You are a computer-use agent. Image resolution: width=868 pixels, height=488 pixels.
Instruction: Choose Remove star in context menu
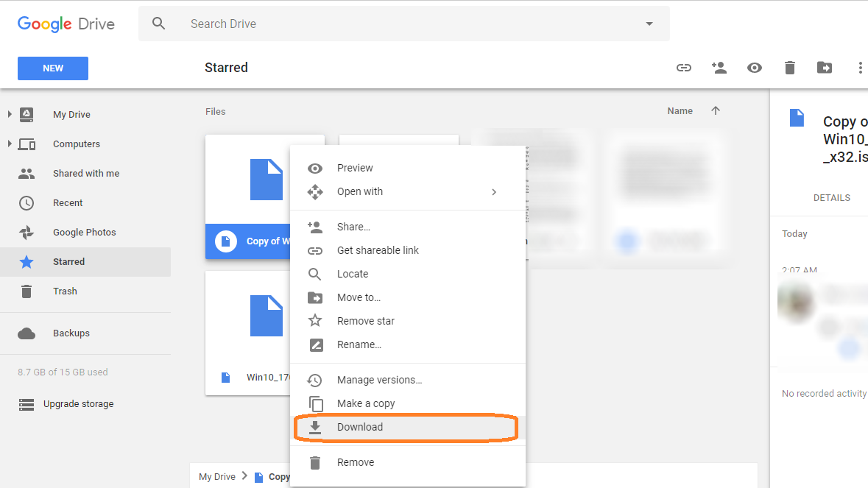click(x=365, y=321)
